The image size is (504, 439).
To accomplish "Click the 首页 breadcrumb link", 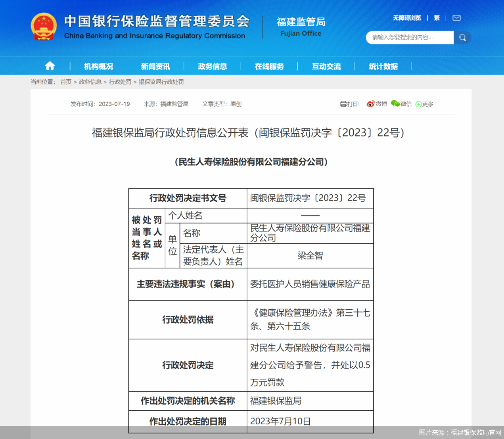I will [x=66, y=82].
